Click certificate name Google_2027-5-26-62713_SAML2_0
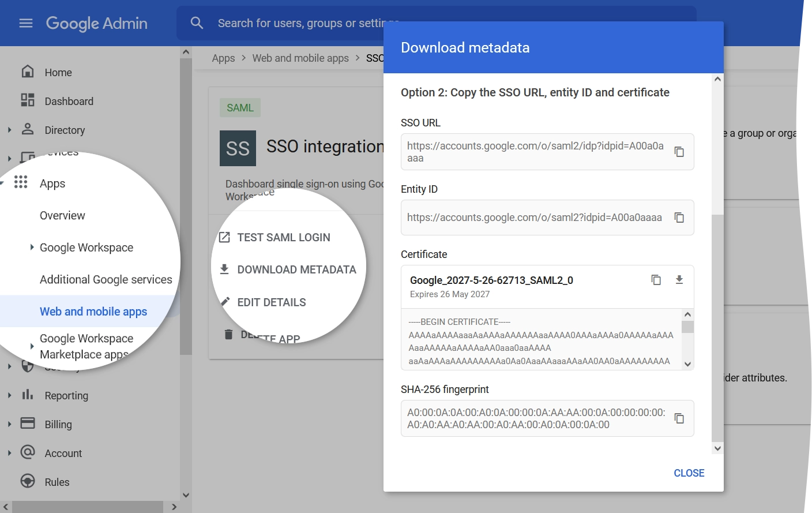 491,280
